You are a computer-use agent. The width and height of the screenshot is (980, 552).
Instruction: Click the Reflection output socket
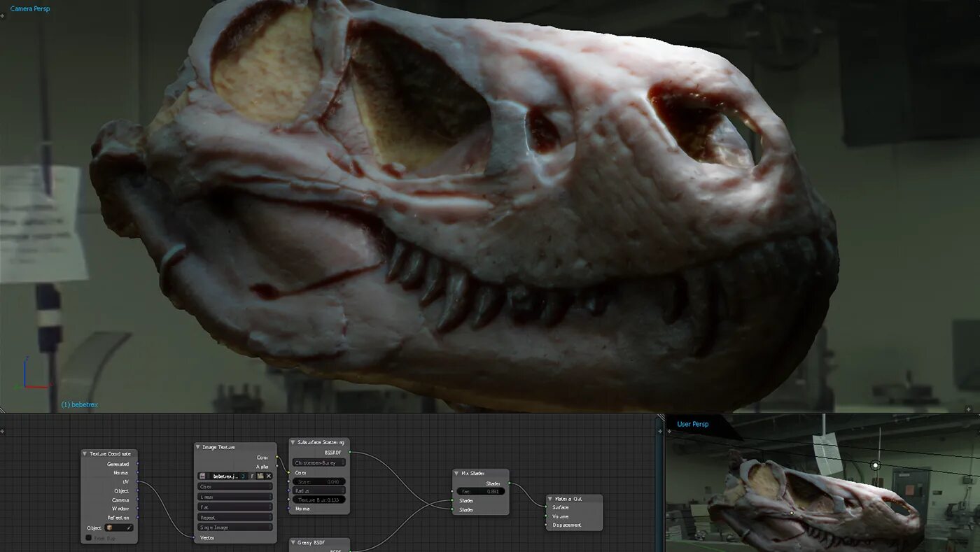coord(137,517)
